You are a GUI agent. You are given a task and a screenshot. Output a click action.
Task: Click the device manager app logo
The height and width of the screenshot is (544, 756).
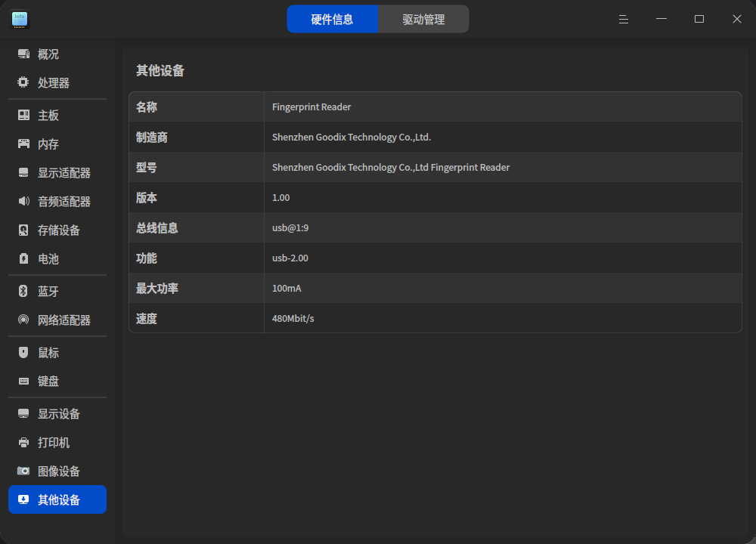coord(20,20)
